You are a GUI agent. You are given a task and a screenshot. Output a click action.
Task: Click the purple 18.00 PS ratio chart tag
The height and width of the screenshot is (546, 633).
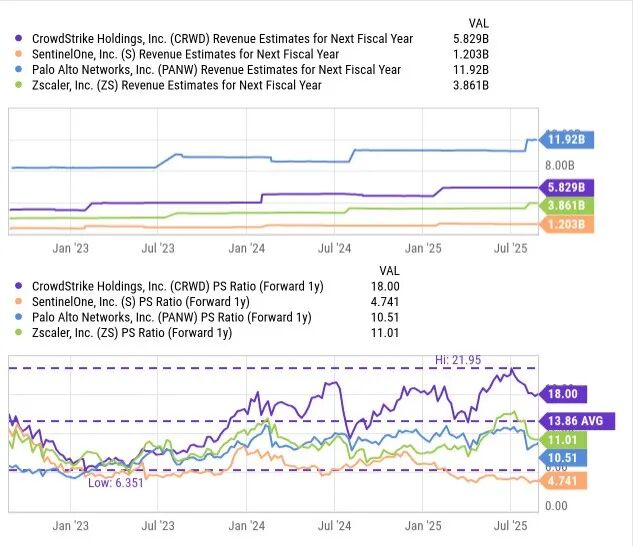click(x=563, y=394)
